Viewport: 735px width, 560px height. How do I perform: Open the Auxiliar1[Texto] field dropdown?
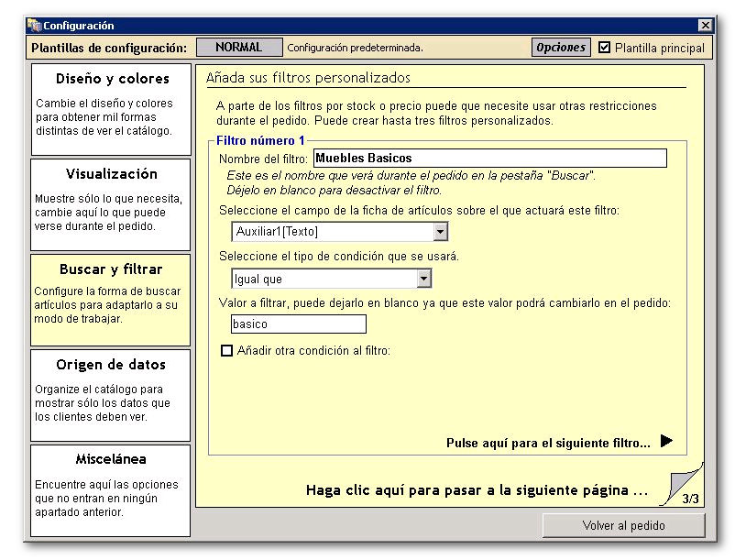440,232
